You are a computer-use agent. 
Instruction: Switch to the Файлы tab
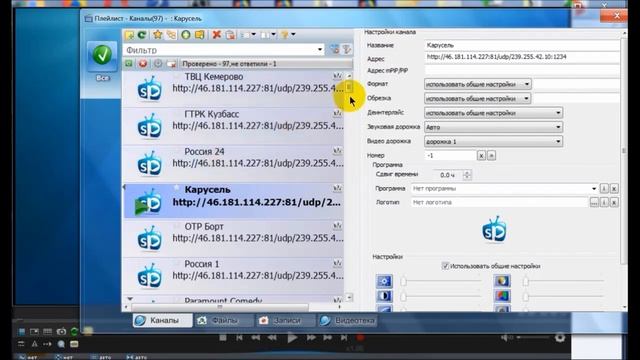pos(224,320)
